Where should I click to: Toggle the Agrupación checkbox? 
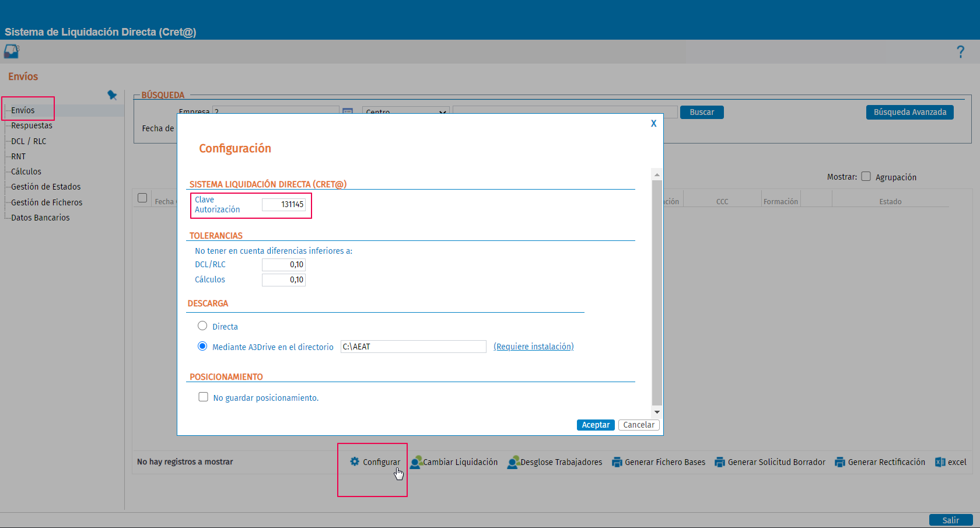pos(866,176)
